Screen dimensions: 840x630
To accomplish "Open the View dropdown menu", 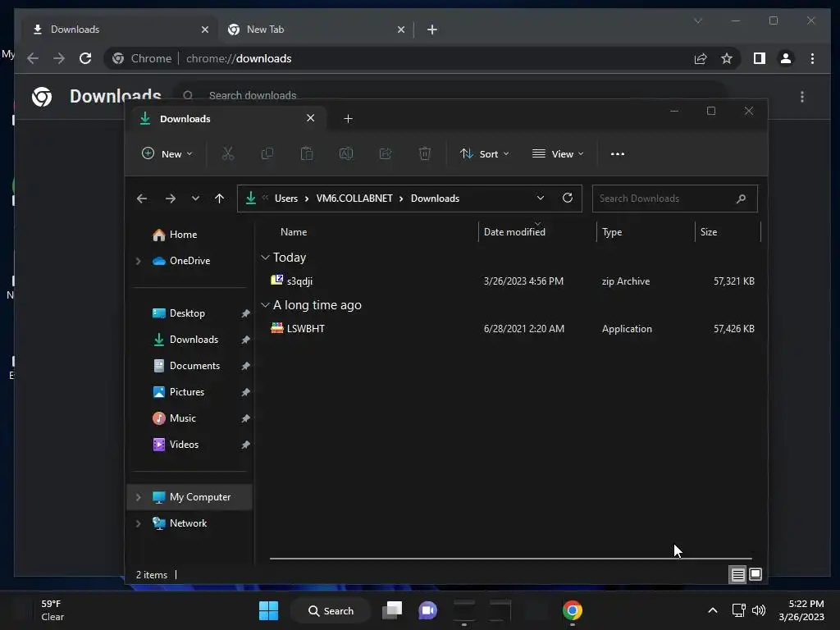I will click(x=558, y=153).
